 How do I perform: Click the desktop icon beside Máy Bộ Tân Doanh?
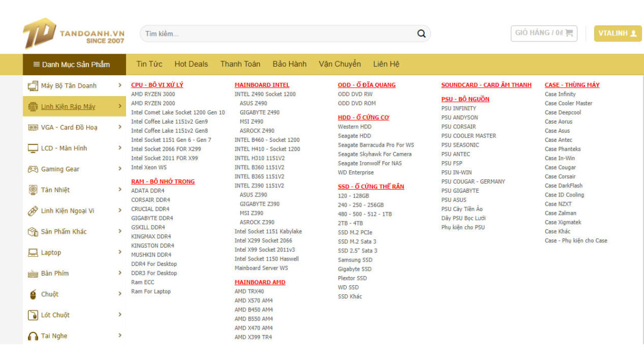(x=33, y=85)
